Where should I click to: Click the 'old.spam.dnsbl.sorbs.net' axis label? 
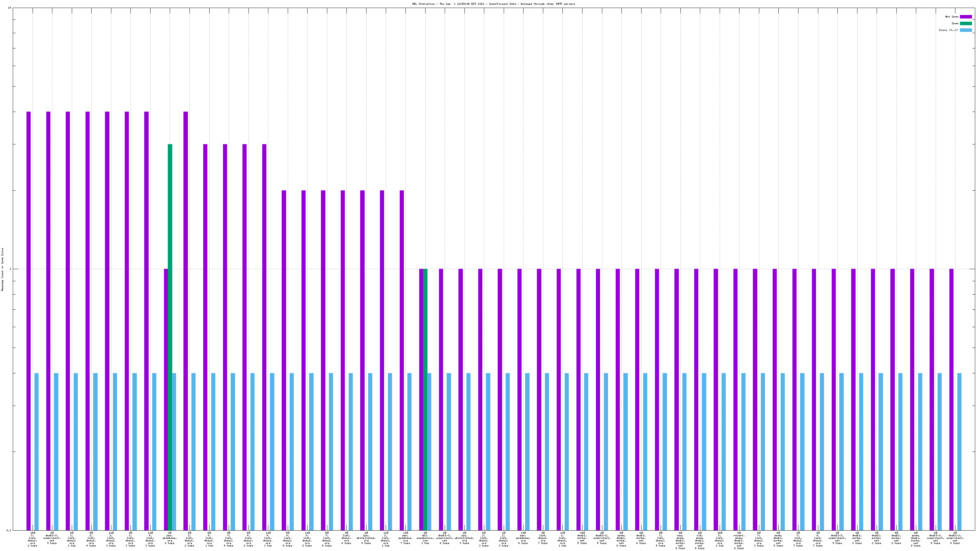[x=700, y=541]
